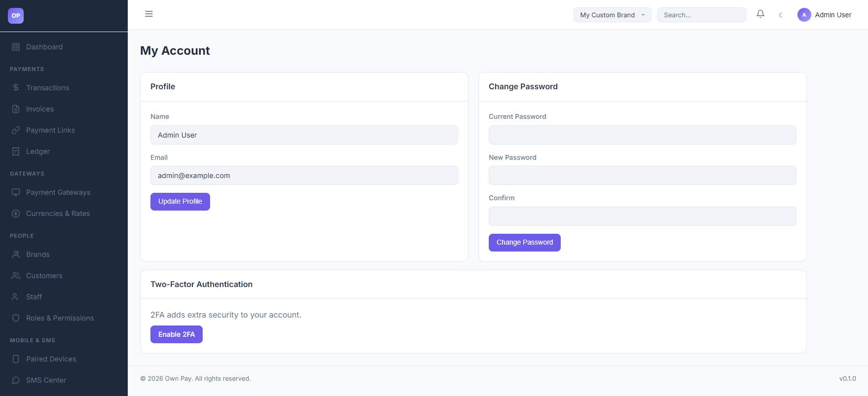Click the Change Password button
The width and height of the screenshot is (868, 396).
[x=525, y=243]
